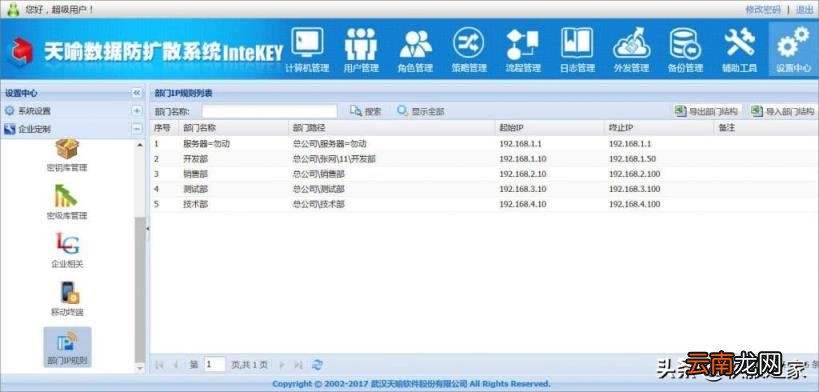Click end IP 192.168.1.50 cell

[632, 159]
